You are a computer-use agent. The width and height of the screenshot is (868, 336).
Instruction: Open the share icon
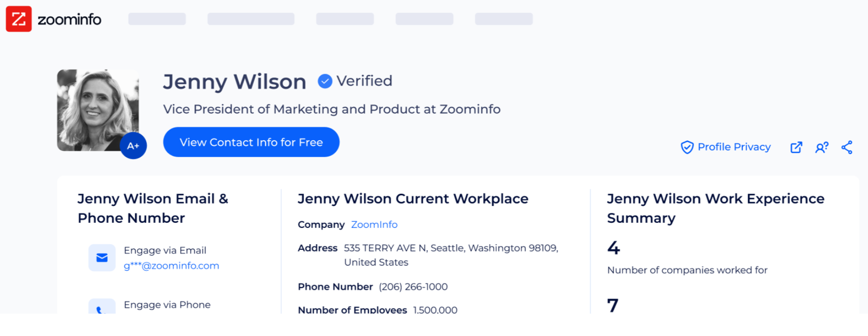click(x=847, y=147)
